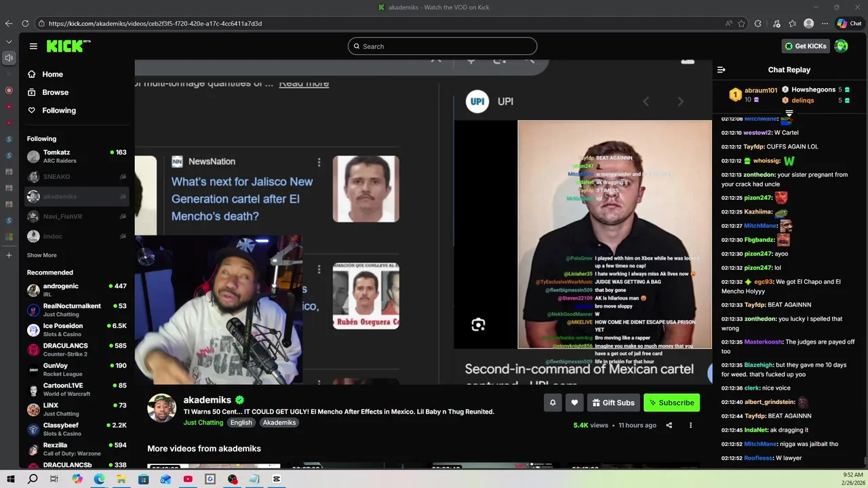Click the green Subscribe button
Screen dimensions: 868x488
coord(671,403)
